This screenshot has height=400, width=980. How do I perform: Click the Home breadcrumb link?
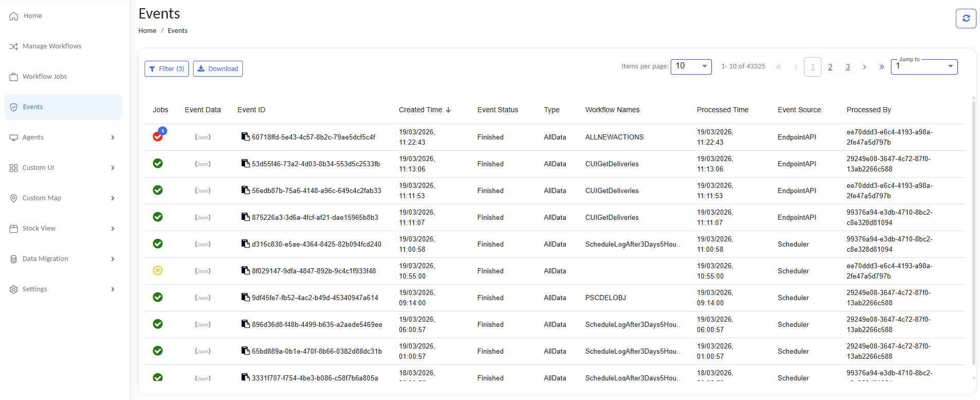(x=147, y=31)
